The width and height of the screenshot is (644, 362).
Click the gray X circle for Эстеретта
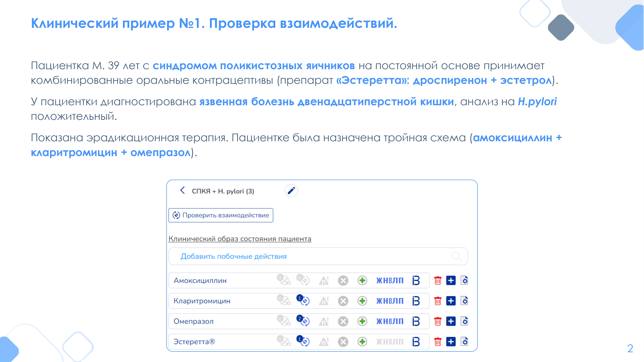point(343,342)
